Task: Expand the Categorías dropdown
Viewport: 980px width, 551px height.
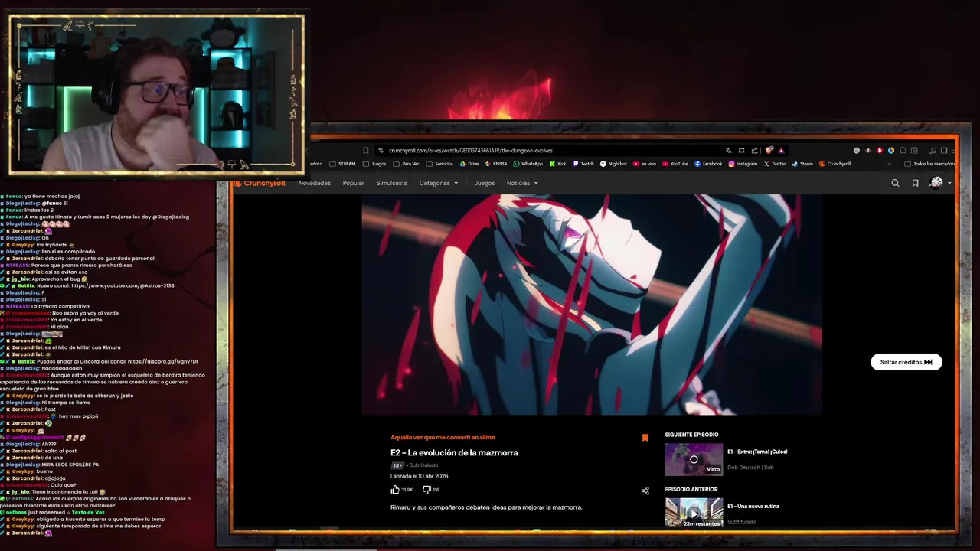Action: point(439,183)
